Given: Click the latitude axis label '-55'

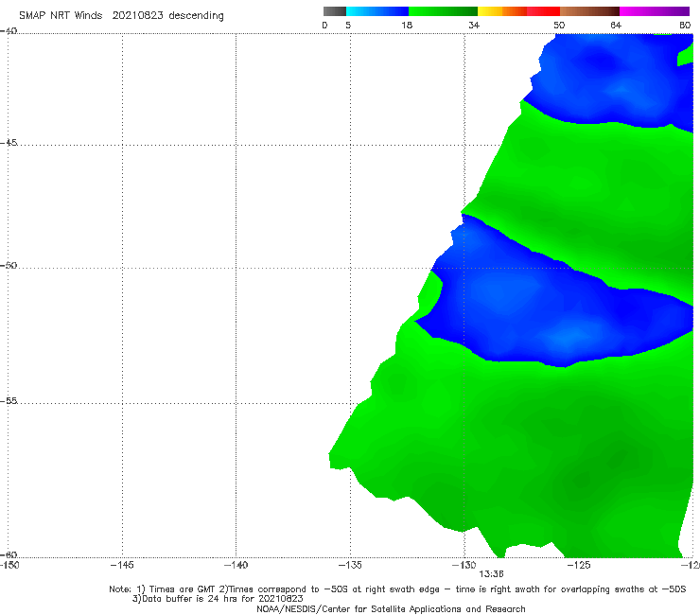Looking at the screenshot, I should pos(9,400).
